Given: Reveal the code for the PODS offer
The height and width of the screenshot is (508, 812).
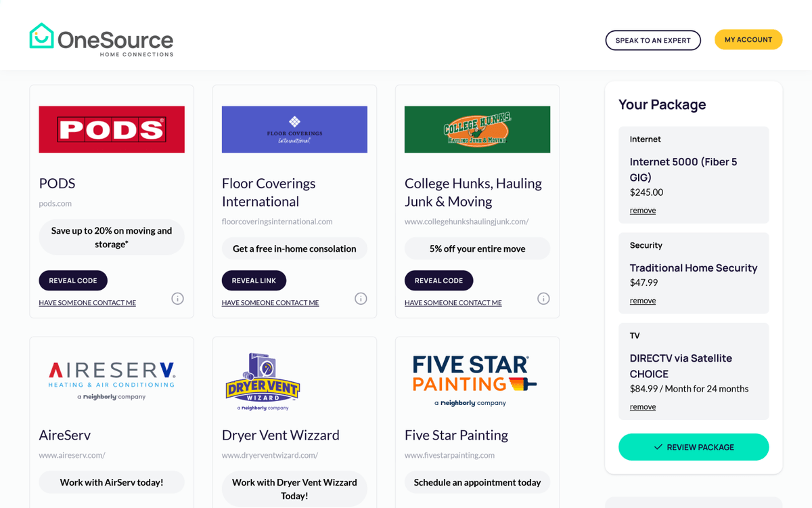Looking at the screenshot, I should pyautogui.click(x=72, y=280).
